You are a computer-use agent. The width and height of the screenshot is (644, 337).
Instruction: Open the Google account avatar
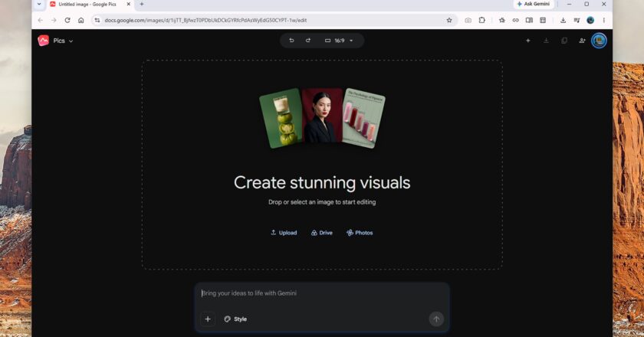point(599,41)
